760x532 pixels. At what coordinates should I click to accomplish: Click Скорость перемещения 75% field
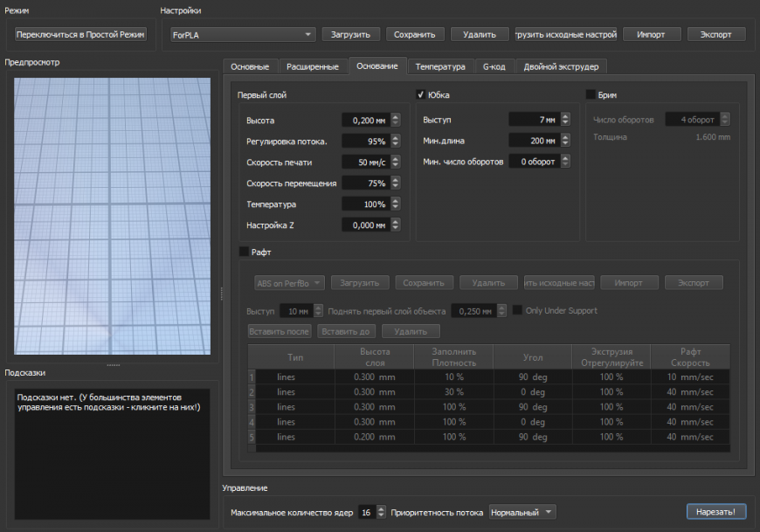tap(366, 183)
